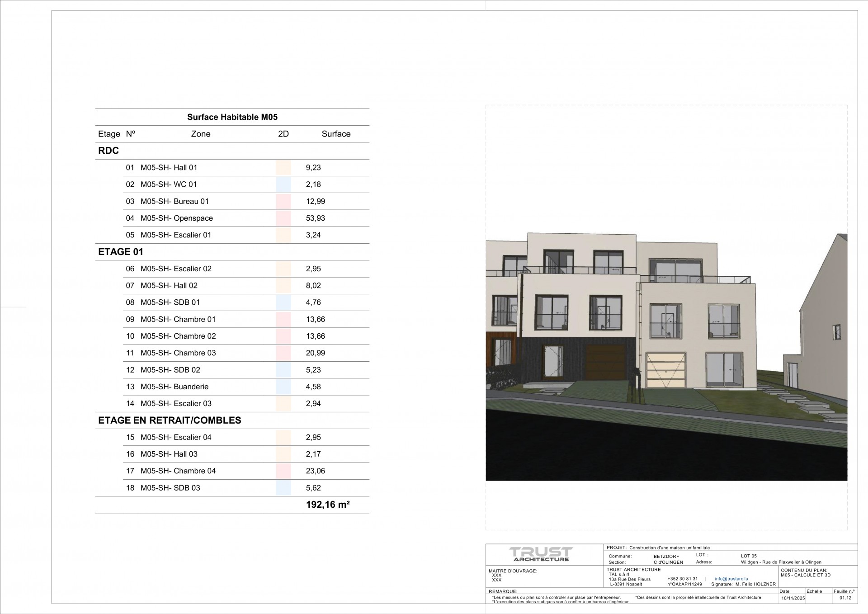Click the Surface column header
Screen dimensions: 868x614
pyautogui.click(x=336, y=134)
